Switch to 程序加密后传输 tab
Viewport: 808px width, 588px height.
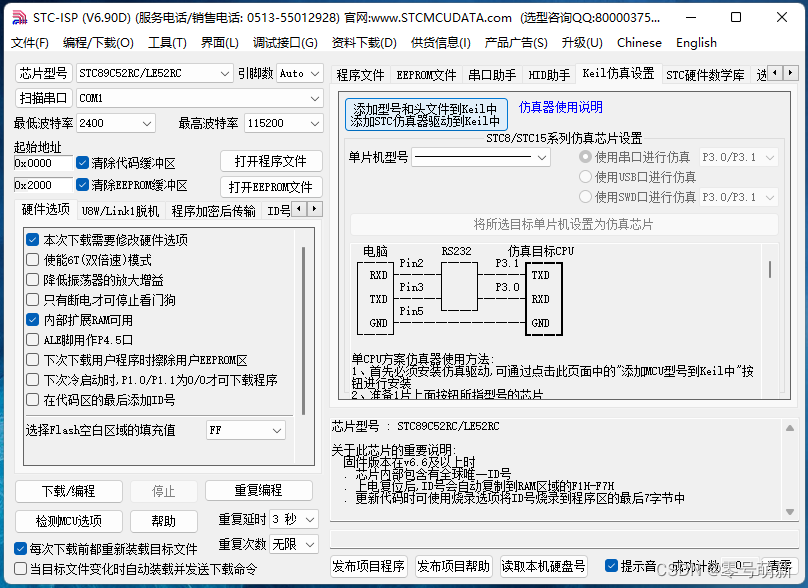pyautogui.click(x=213, y=211)
